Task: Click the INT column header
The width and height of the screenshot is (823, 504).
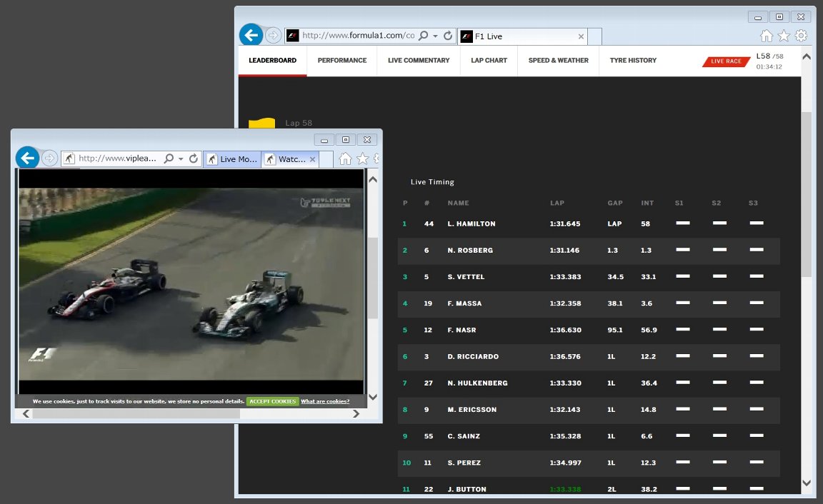Action: [647, 203]
